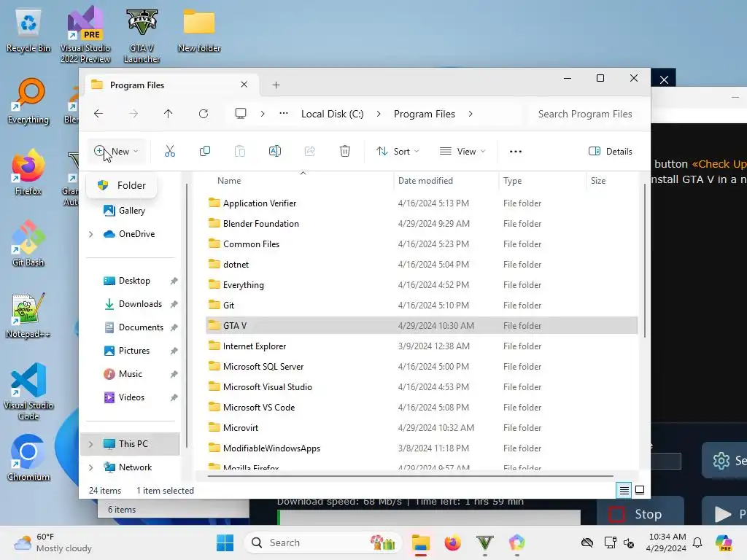This screenshot has width=747, height=560.
Task: Click the Cut scissors icon
Action: click(169, 152)
